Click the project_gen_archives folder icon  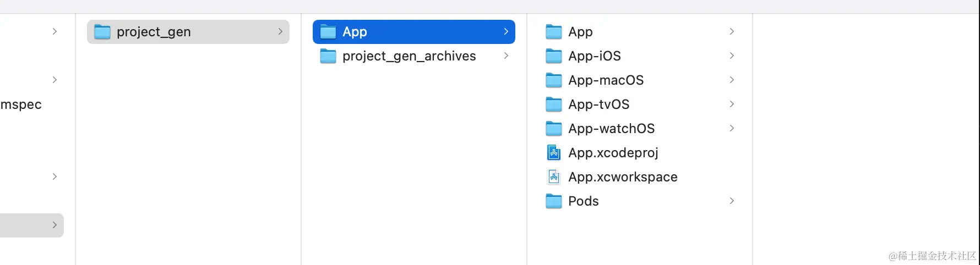pos(328,56)
